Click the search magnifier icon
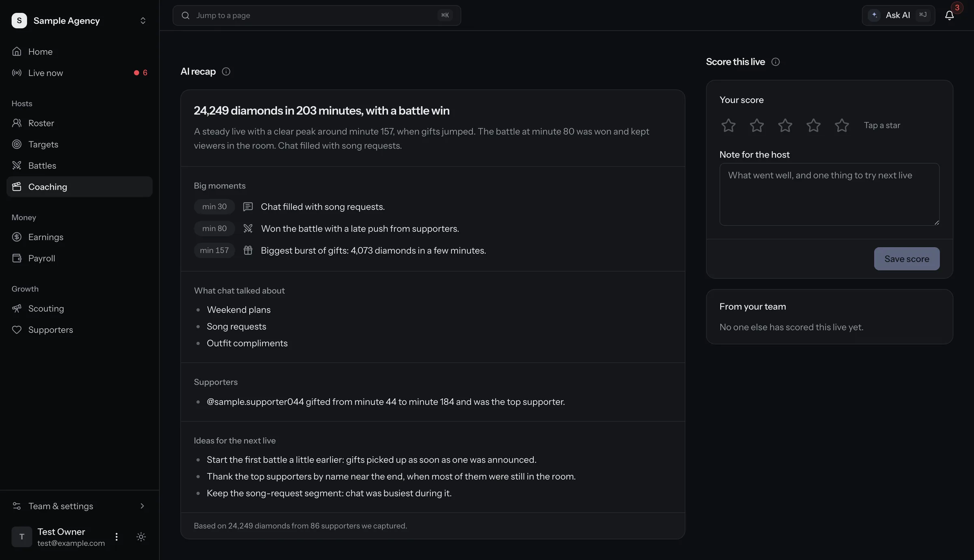The width and height of the screenshot is (974, 560). [185, 15]
